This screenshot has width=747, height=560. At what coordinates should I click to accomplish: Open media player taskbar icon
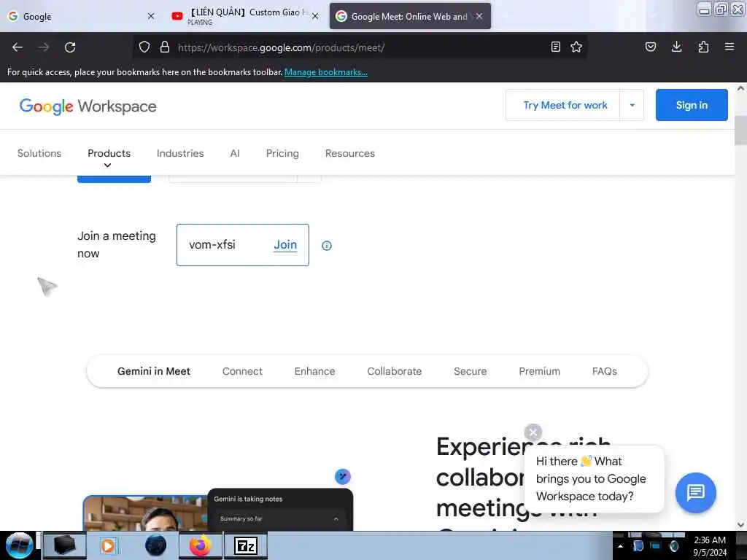108,545
